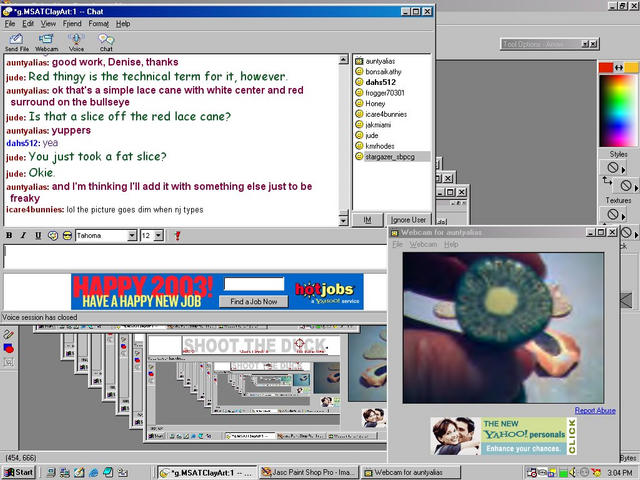640x480 pixels.
Task: Open the File menu in webcam window
Action: click(398, 244)
